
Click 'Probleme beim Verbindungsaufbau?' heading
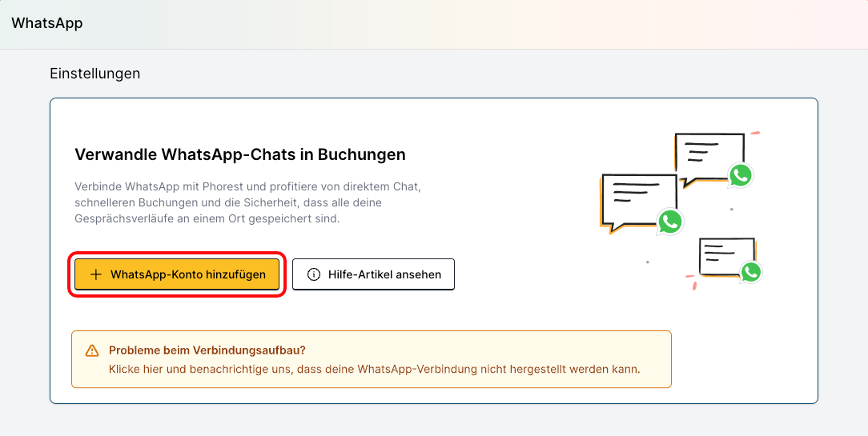click(x=207, y=350)
